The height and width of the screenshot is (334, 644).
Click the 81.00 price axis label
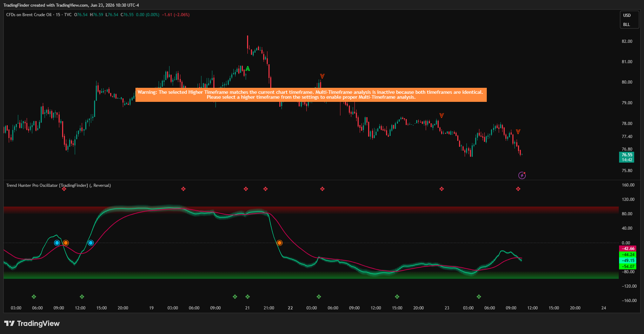pos(627,62)
